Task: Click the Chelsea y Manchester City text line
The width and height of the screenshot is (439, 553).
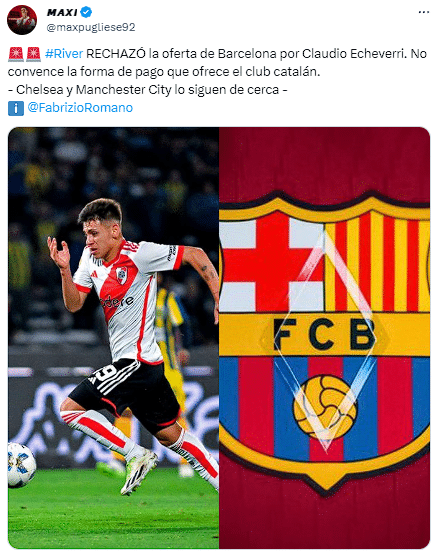Action: coord(147,90)
